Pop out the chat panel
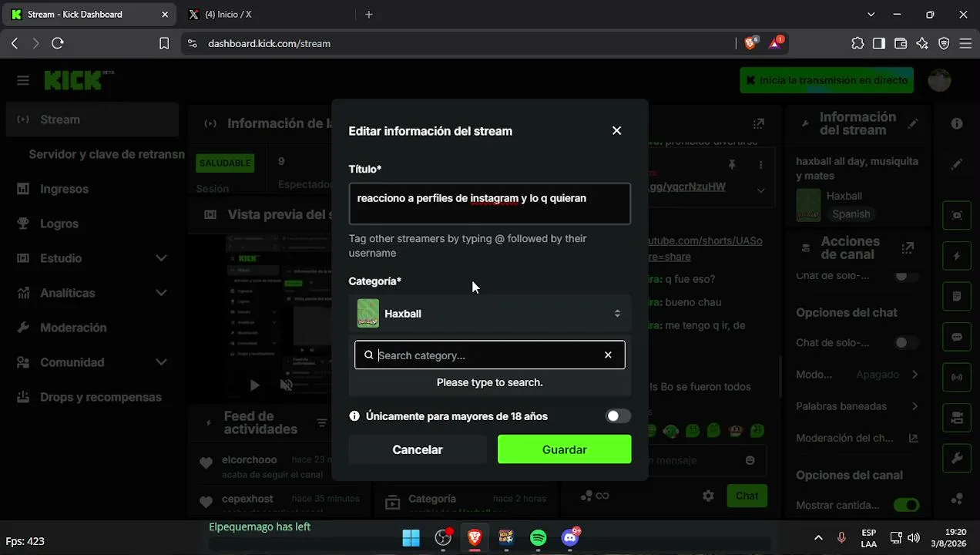The width and height of the screenshot is (980, 555). click(x=759, y=123)
